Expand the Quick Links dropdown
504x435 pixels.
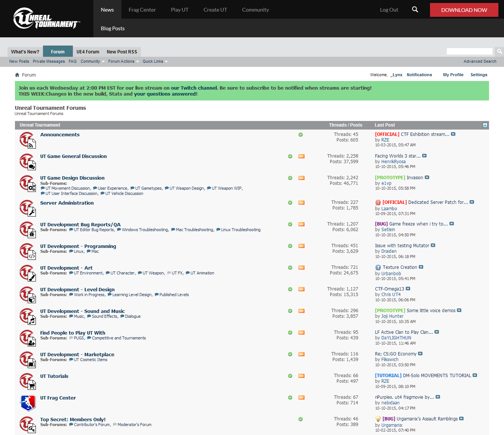(x=155, y=61)
